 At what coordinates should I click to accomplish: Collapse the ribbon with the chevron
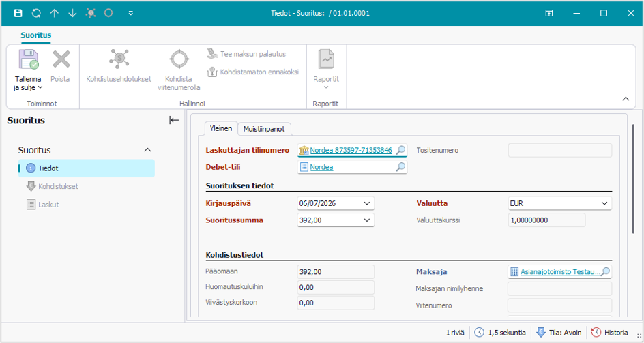tap(626, 99)
